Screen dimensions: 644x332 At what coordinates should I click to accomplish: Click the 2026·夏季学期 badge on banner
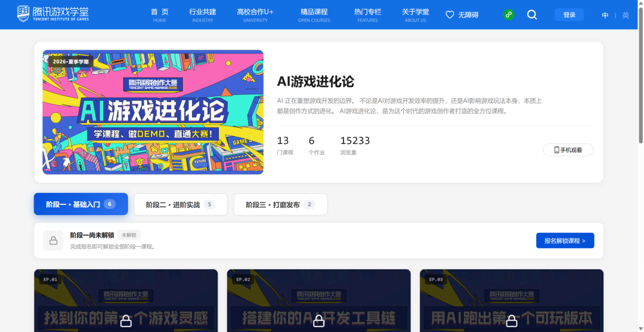(x=70, y=62)
